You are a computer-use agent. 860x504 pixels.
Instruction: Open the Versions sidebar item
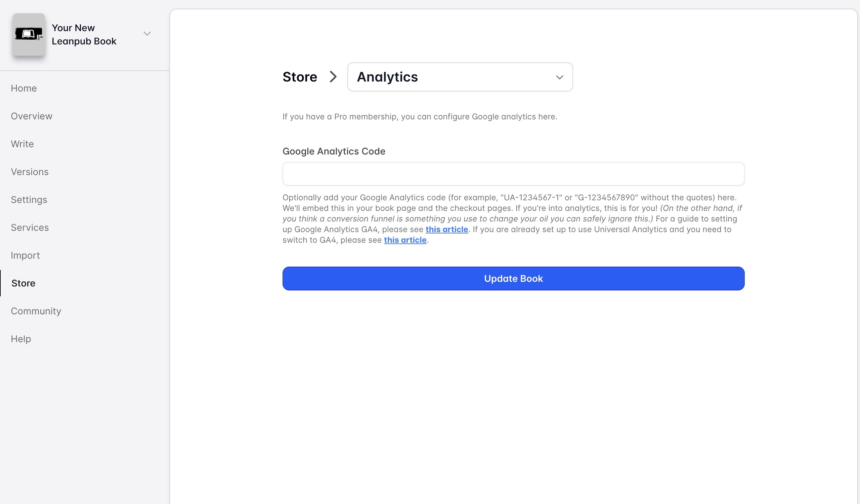tap(30, 172)
